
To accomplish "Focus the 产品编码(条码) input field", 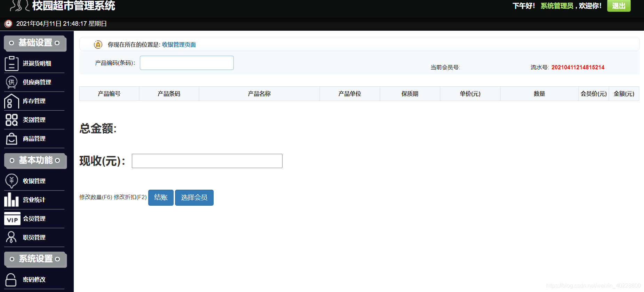I will (187, 63).
